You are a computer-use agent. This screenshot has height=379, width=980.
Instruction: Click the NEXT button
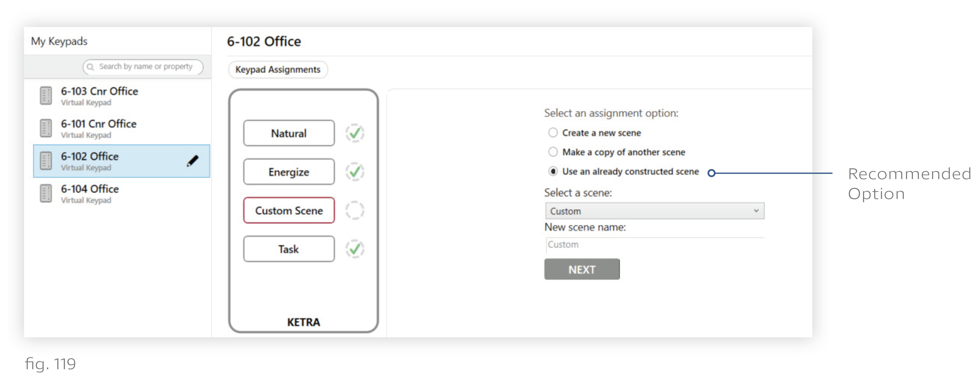[x=582, y=269]
